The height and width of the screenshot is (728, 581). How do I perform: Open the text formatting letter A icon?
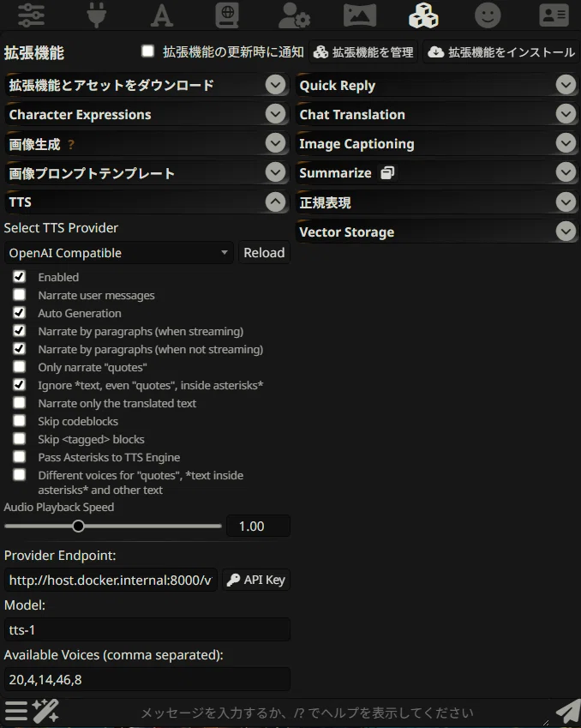161,15
